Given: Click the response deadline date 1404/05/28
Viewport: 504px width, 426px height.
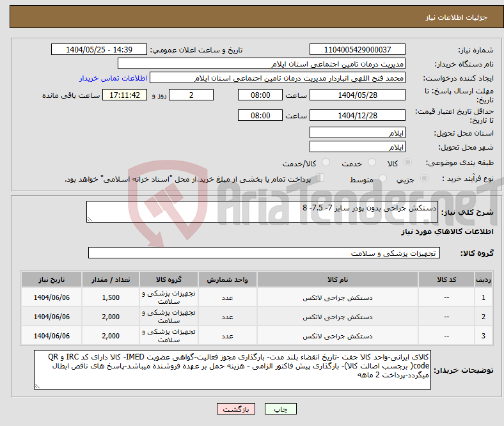Looking at the screenshot, I should point(357,95).
